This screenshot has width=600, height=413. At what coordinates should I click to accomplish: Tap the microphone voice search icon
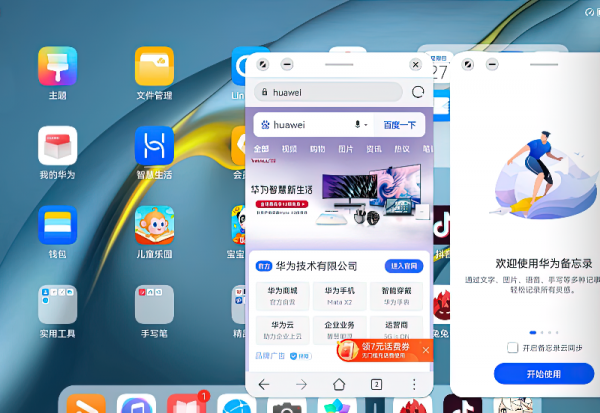coord(357,124)
